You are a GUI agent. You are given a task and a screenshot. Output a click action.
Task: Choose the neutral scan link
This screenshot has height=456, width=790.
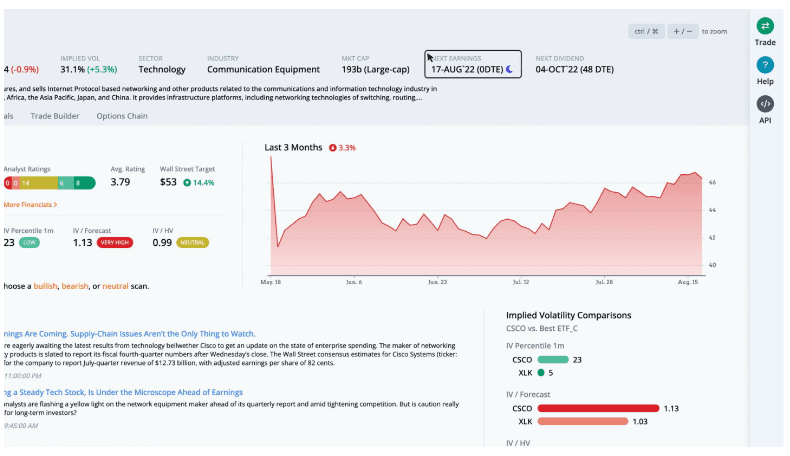[x=115, y=286]
